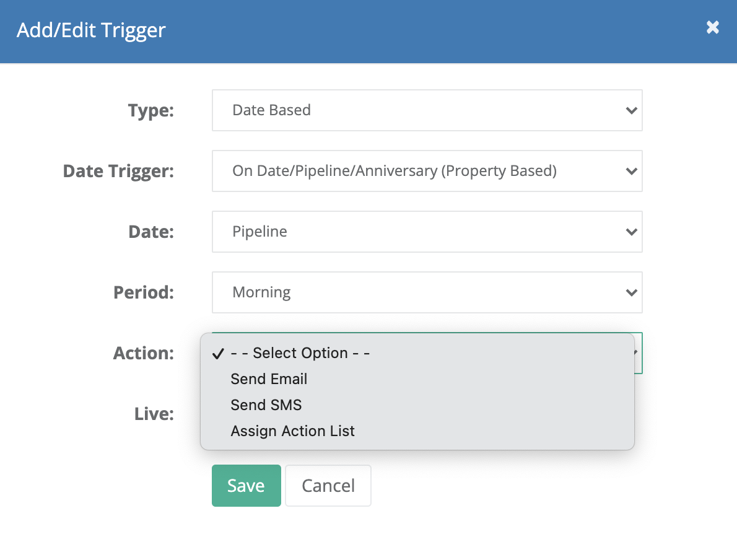Click the Date Trigger field label
Screen dimensions: 737x560
(118, 171)
